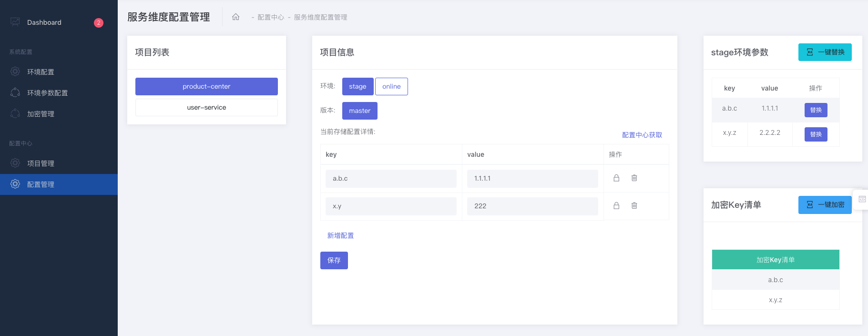Image resolution: width=868 pixels, height=336 pixels.
Task: Click the 新增配置 link
Action: (340, 235)
